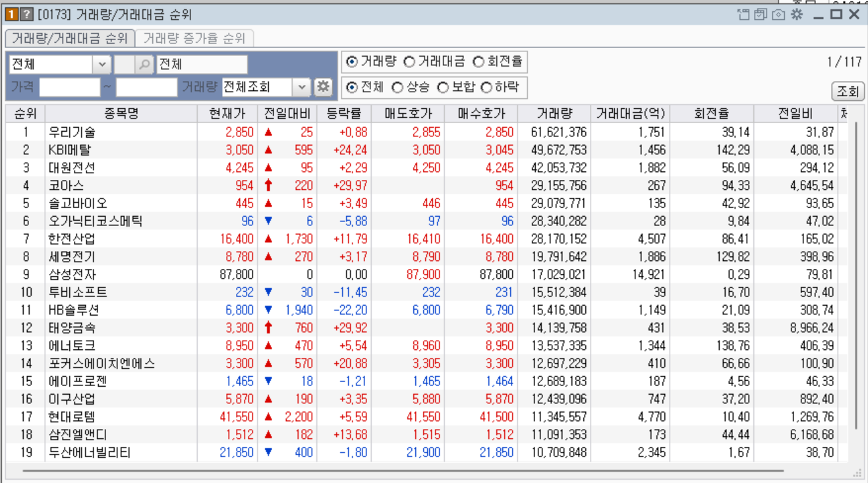This screenshot has width=868, height=483.
Task: Click the horizontal table scrollbar
Action: [x=402, y=470]
